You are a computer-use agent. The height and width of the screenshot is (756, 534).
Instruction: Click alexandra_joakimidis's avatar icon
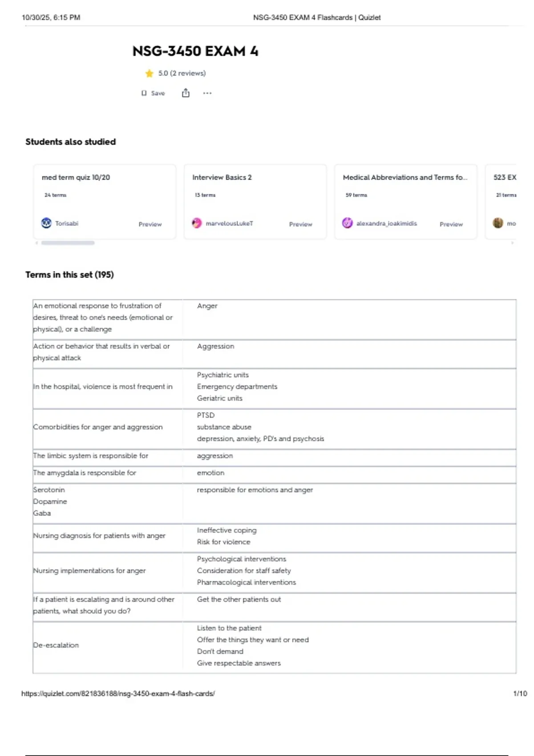click(x=348, y=223)
